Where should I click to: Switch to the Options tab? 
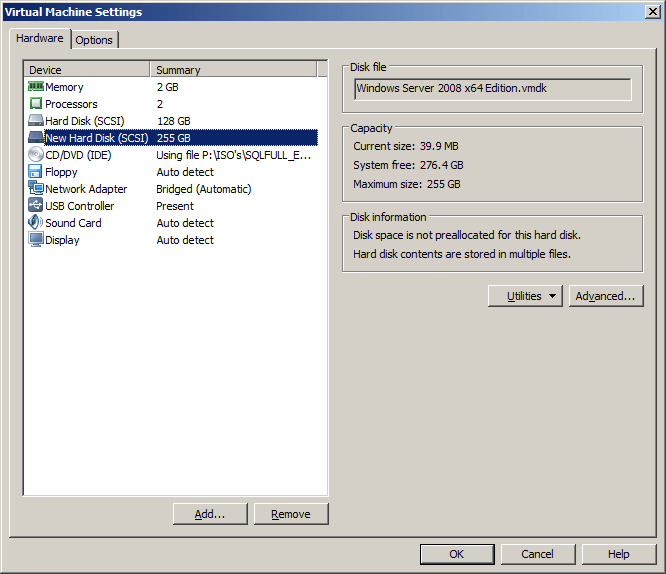[94, 40]
